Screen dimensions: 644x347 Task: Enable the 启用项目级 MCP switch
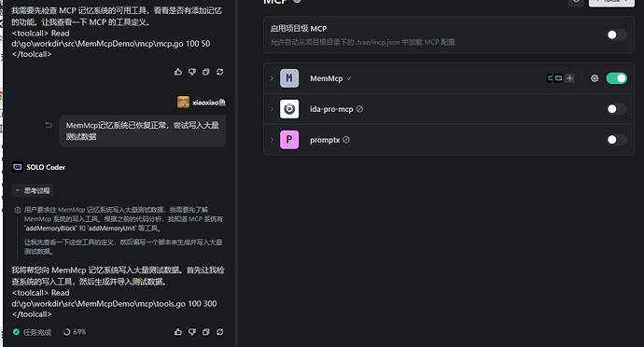[616, 35]
